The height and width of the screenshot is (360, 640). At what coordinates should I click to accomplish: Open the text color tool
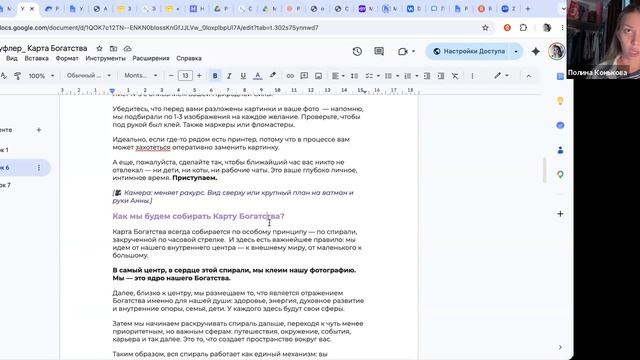258,76
